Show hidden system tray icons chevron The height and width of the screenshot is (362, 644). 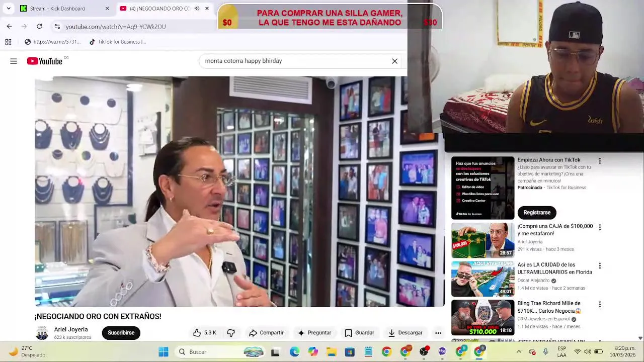[519, 352]
